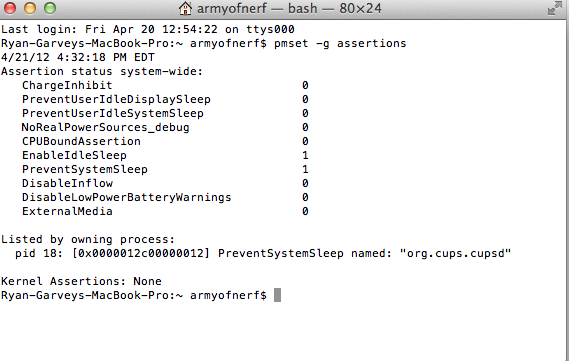Click the PreventSystemSleep assertion line
569x361 pixels.
click(x=165, y=169)
